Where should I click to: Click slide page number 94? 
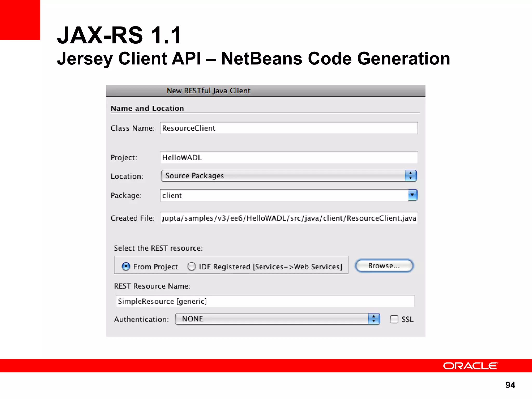pyautogui.click(x=510, y=385)
